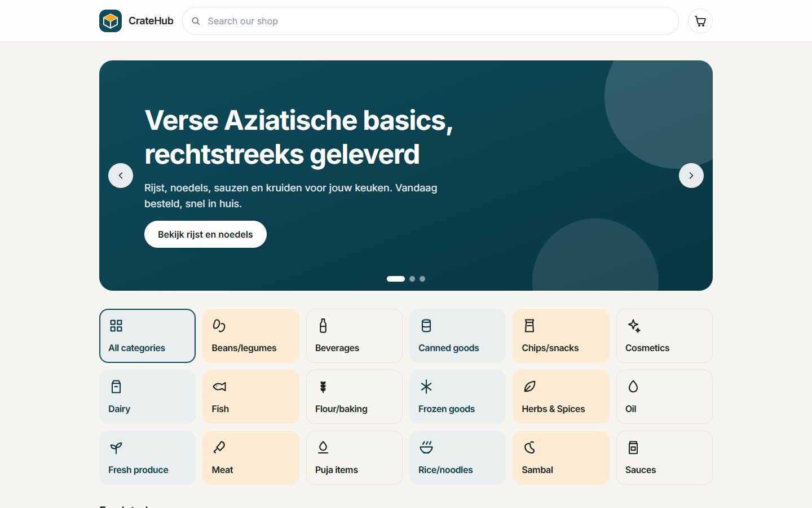This screenshot has height=508, width=812.
Task: Click the Sambal chili icon
Action: click(x=529, y=448)
